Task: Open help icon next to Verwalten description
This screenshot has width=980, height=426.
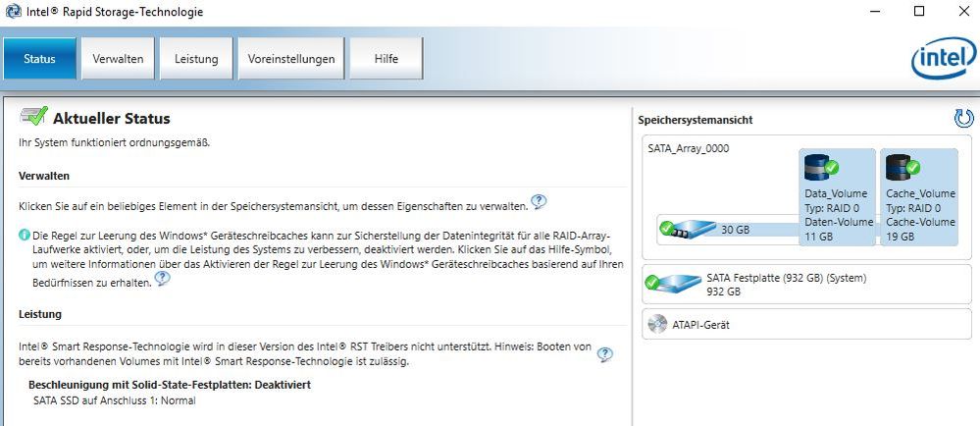Action: [539, 202]
